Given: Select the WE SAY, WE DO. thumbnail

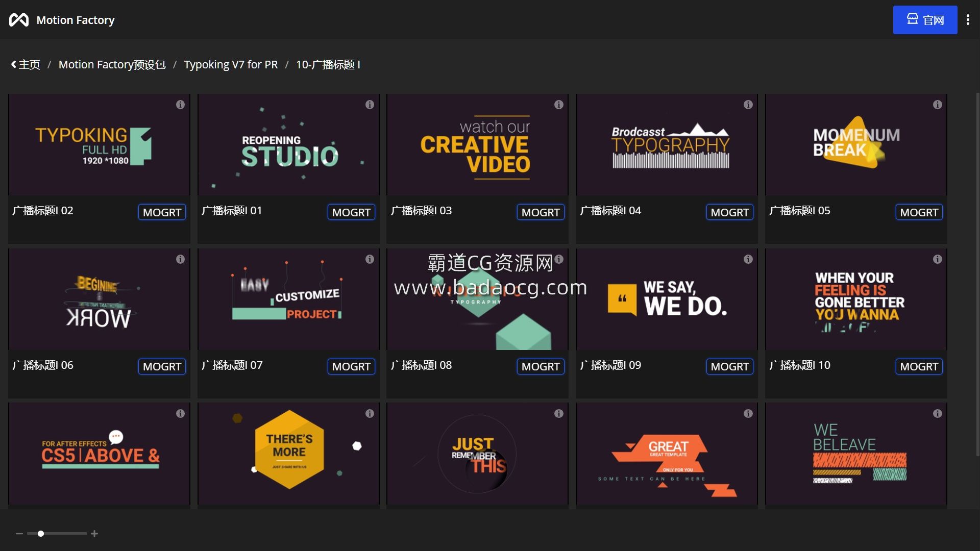Looking at the screenshot, I should 667,299.
